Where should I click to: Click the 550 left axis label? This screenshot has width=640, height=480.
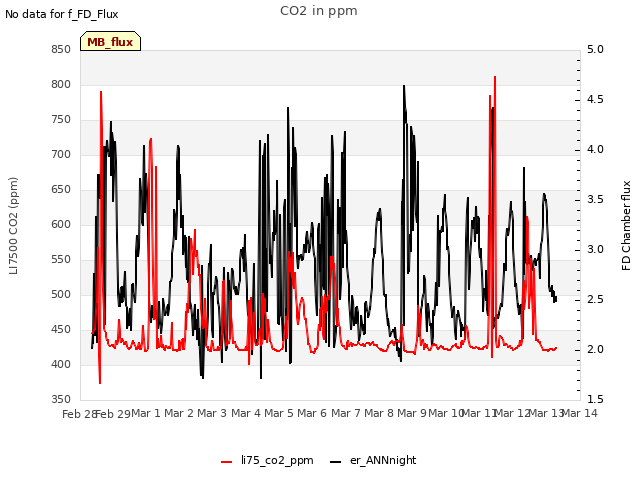(61, 260)
